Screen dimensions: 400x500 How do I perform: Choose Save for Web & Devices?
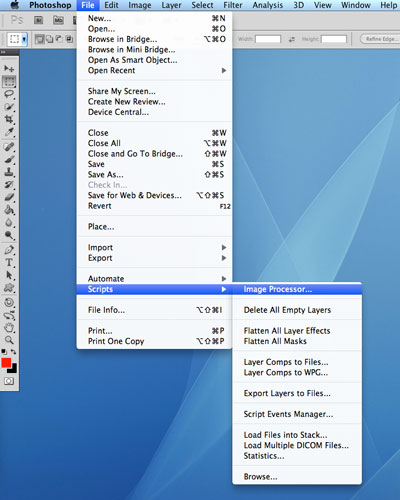coord(154,195)
